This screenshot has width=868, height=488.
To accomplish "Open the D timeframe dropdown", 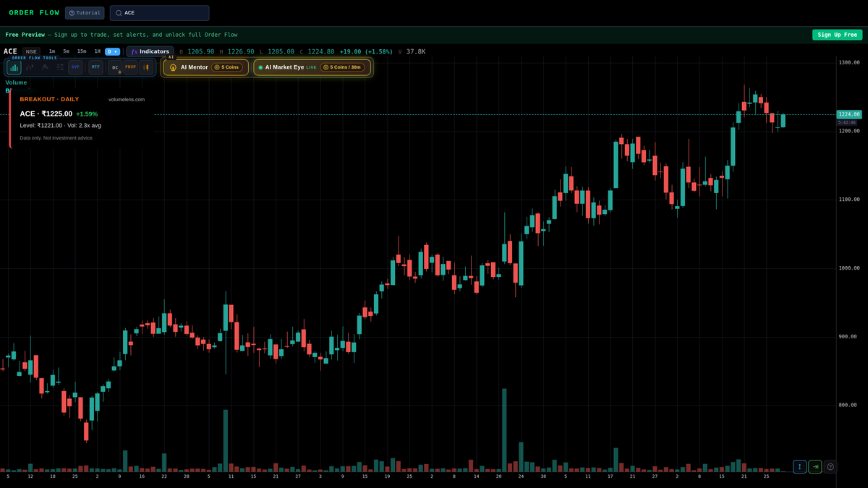I will point(112,51).
